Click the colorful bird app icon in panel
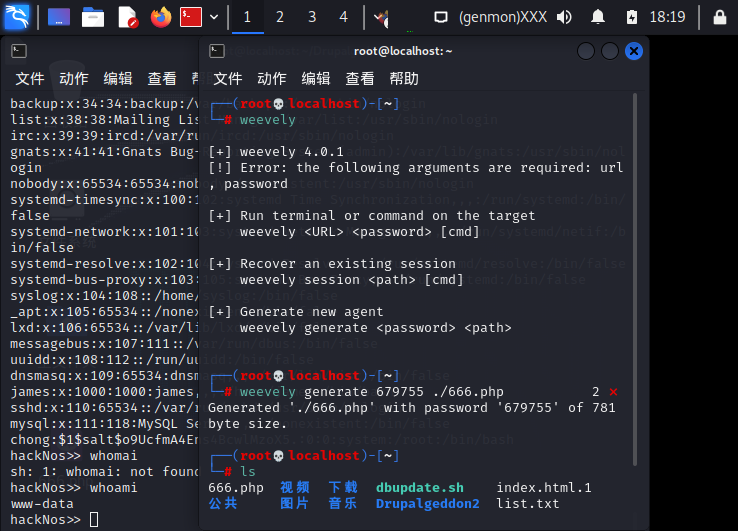Viewport: 738px width, 531px height. coord(382,18)
